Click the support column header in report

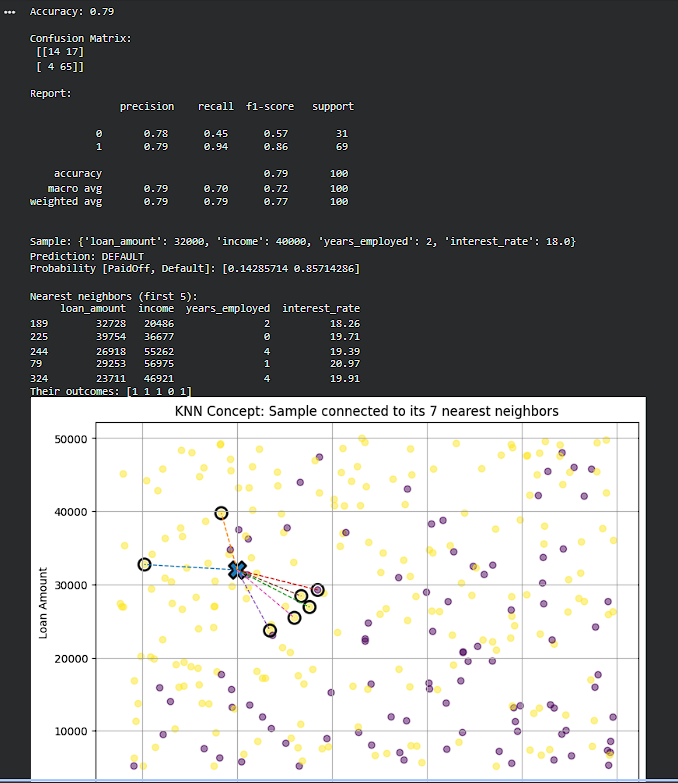(x=333, y=106)
